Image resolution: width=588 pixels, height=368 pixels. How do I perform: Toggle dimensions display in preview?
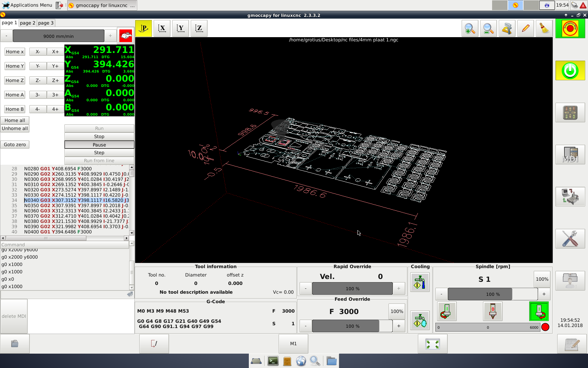click(x=507, y=28)
